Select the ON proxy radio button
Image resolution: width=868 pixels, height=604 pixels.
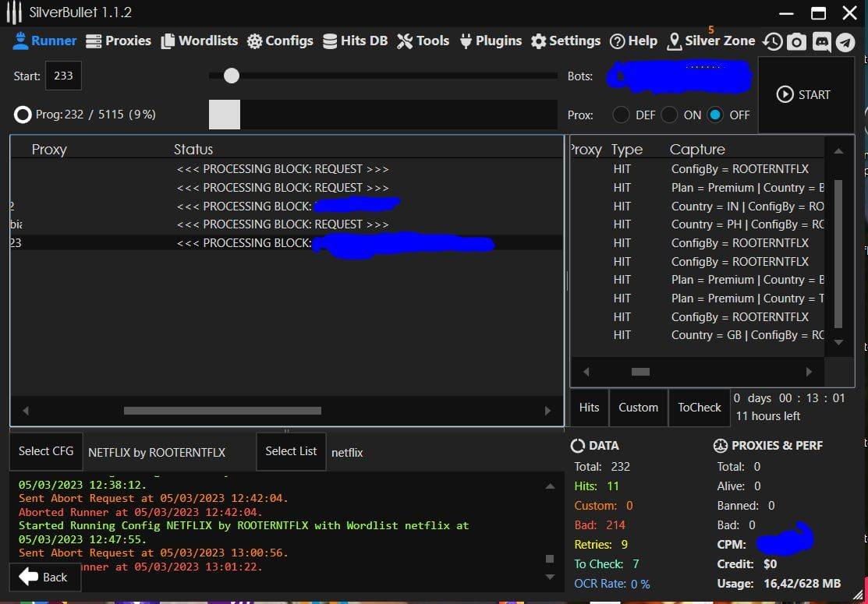tap(669, 115)
